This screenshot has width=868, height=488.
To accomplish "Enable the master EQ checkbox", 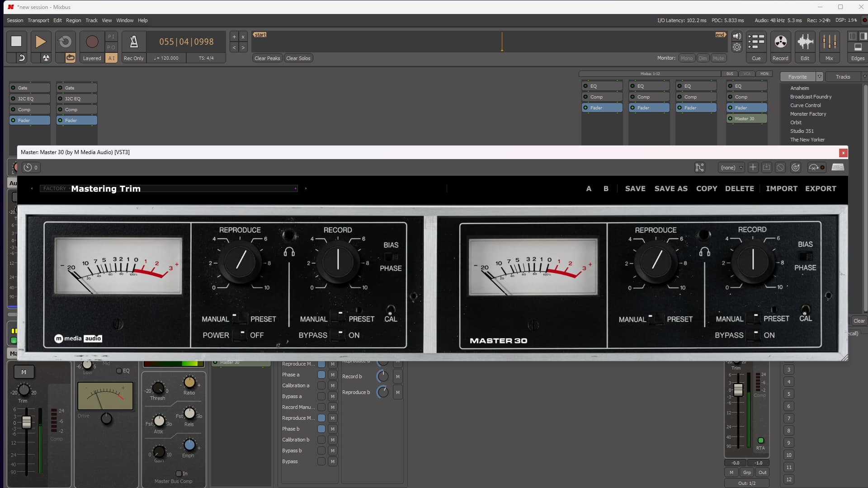I will 119,371.
